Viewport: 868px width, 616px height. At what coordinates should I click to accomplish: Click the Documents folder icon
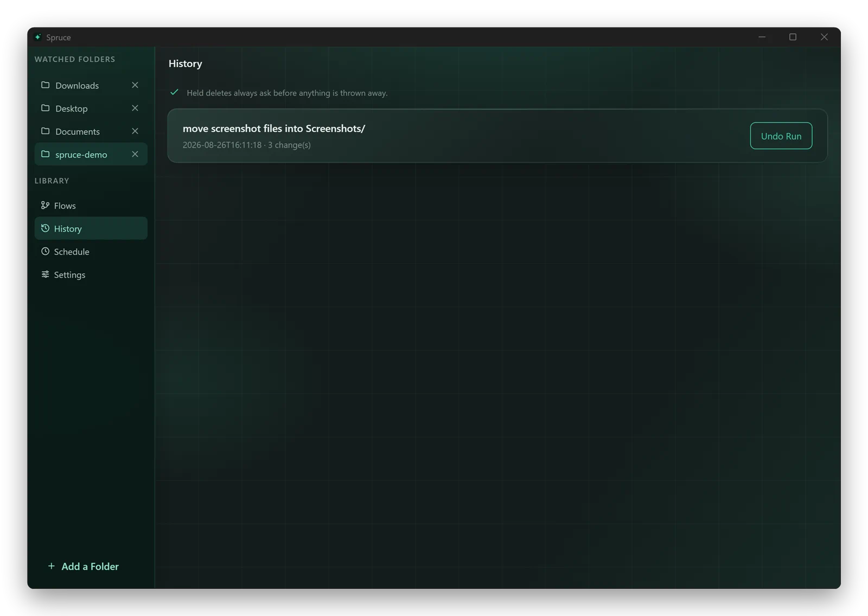(45, 131)
